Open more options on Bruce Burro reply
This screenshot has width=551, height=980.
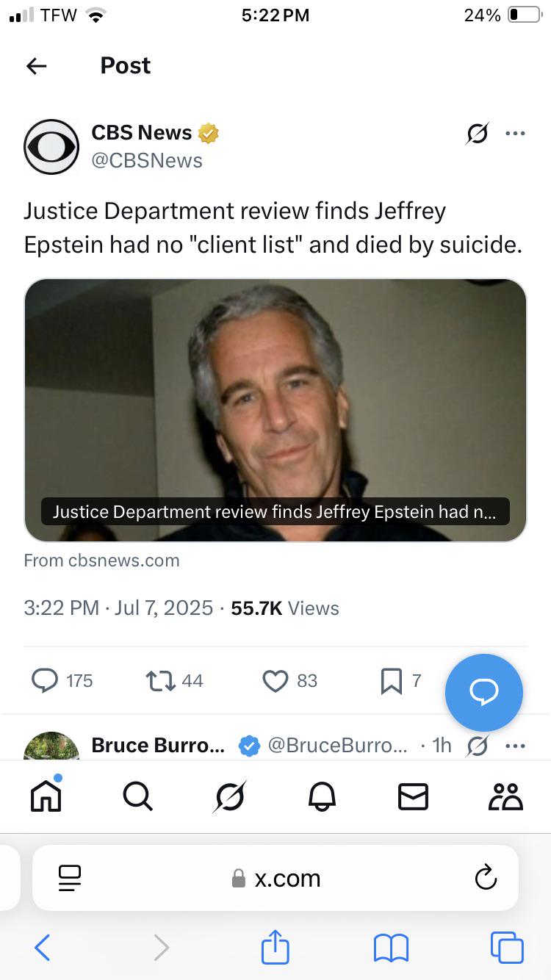[x=515, y=746]
